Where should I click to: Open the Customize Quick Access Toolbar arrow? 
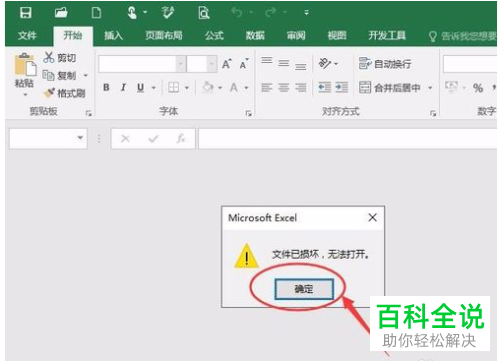point(306,13)
